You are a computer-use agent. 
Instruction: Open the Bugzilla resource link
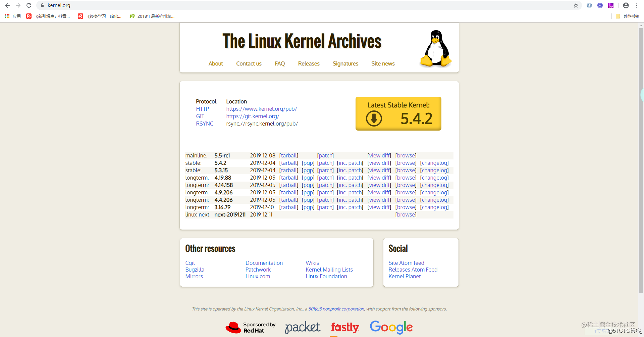pyautogui.click(x=195, y=270)
